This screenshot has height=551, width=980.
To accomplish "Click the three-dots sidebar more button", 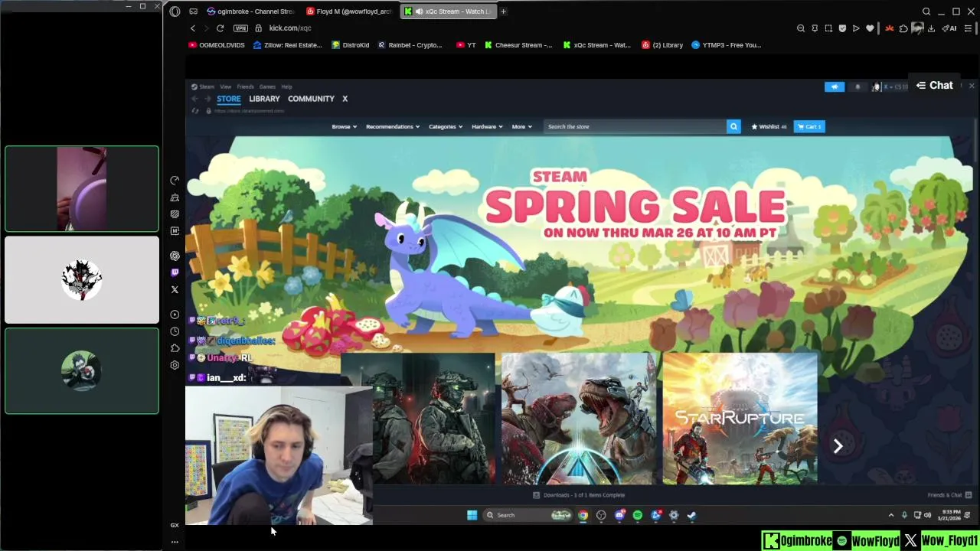I will [175, 542].
